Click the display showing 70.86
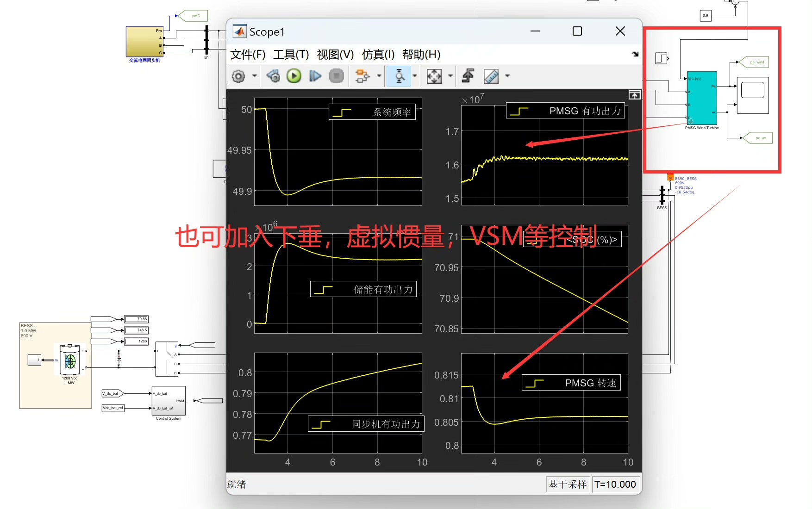Image resolution: width=812 pixels, height=509 pixels. [x=137, y=319]
